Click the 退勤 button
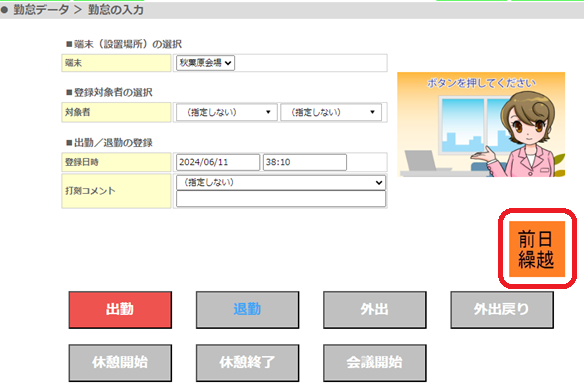Viewport: 584px width, 389px height. pos(247,310)
